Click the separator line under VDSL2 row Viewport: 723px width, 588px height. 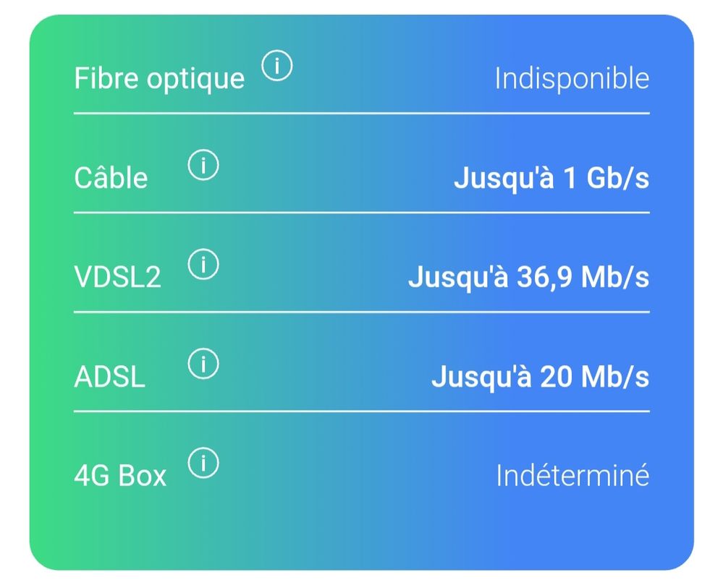pos(361,312)
